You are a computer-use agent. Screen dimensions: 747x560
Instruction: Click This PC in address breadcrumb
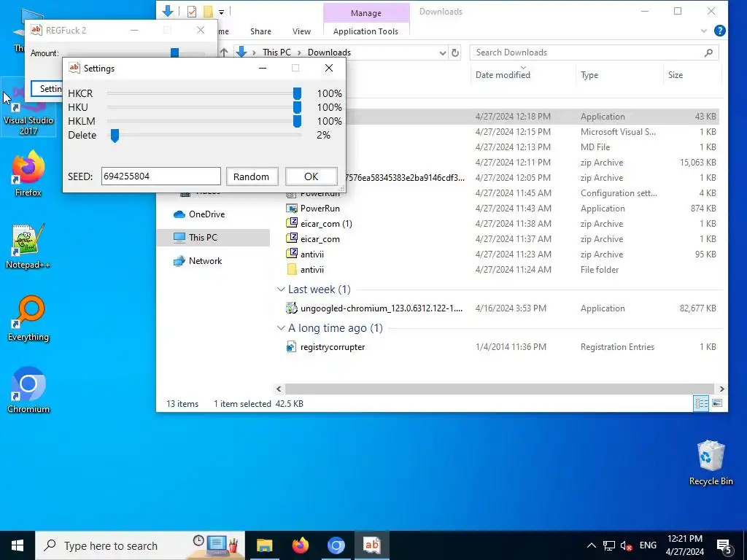[x=276, y=52]
